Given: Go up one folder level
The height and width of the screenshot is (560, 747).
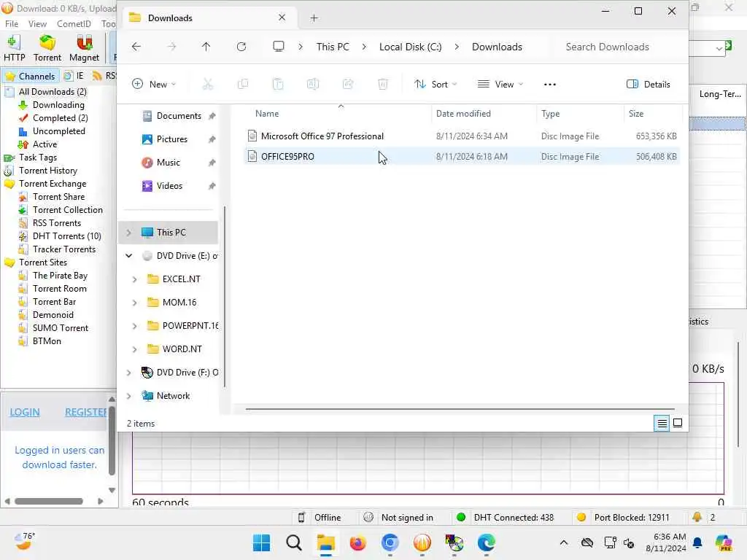Looking at the screenshot, I should [206, 47].
